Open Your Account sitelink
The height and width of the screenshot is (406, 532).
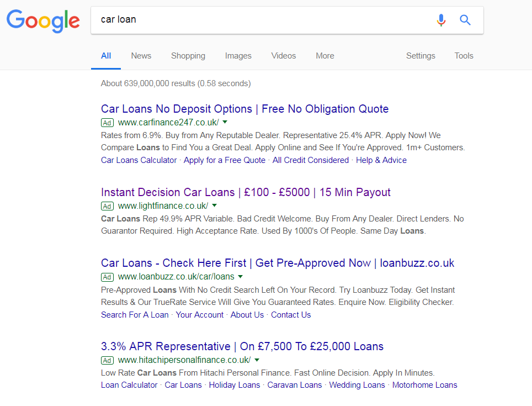tap(200, 315)
